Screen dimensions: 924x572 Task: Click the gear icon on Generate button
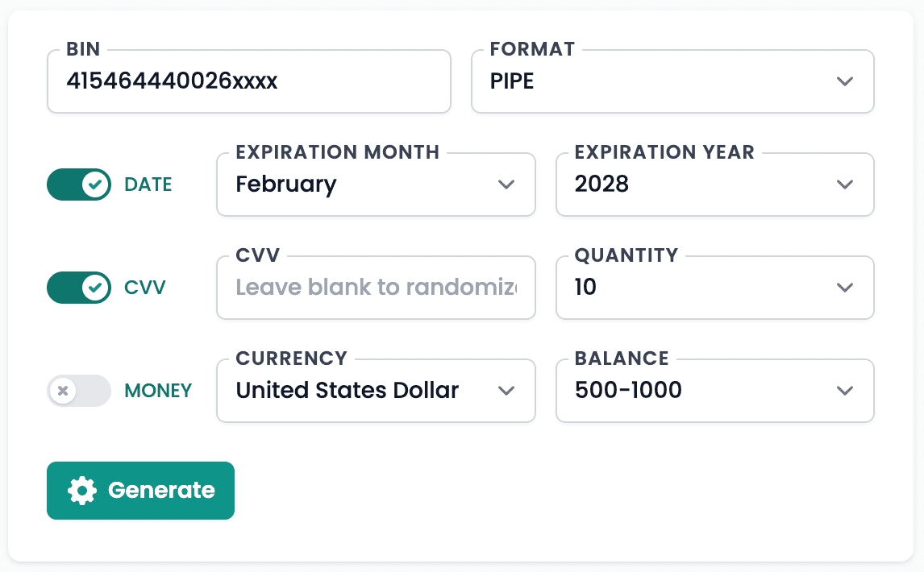pos(82,491)
